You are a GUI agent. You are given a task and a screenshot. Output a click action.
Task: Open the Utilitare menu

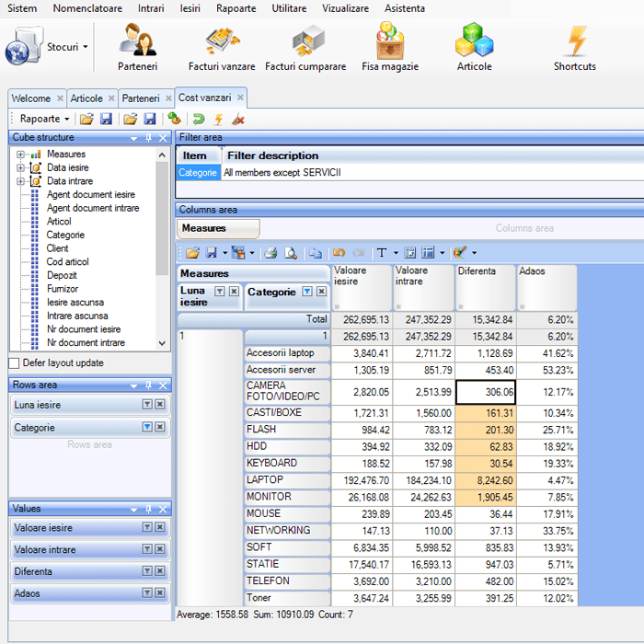(x=289, y=8)
